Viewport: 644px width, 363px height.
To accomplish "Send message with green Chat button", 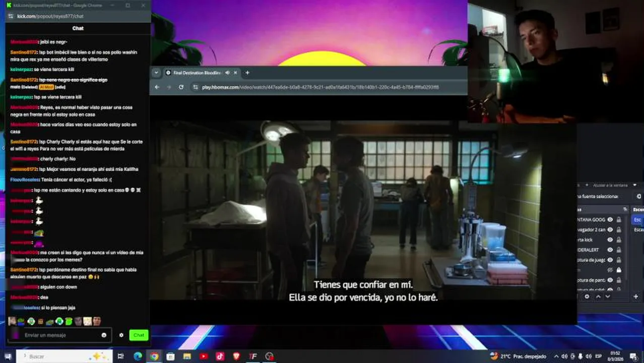I will pos(139,335).
